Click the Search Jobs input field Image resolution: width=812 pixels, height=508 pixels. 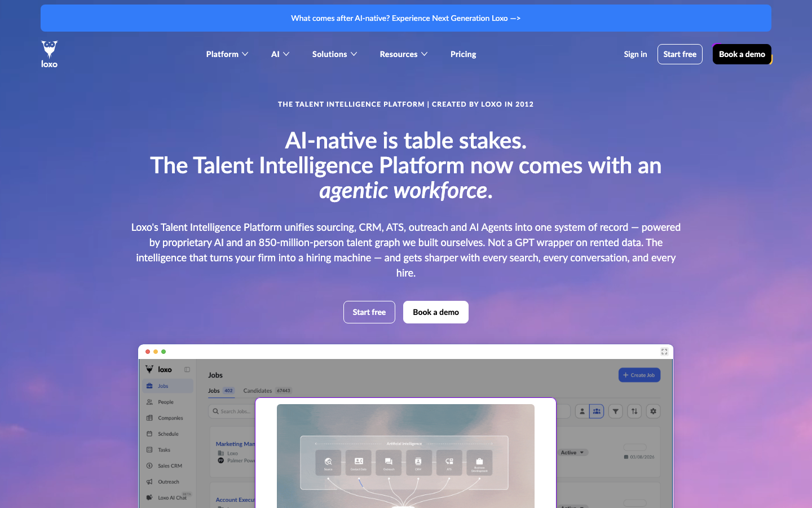[232, 411]
